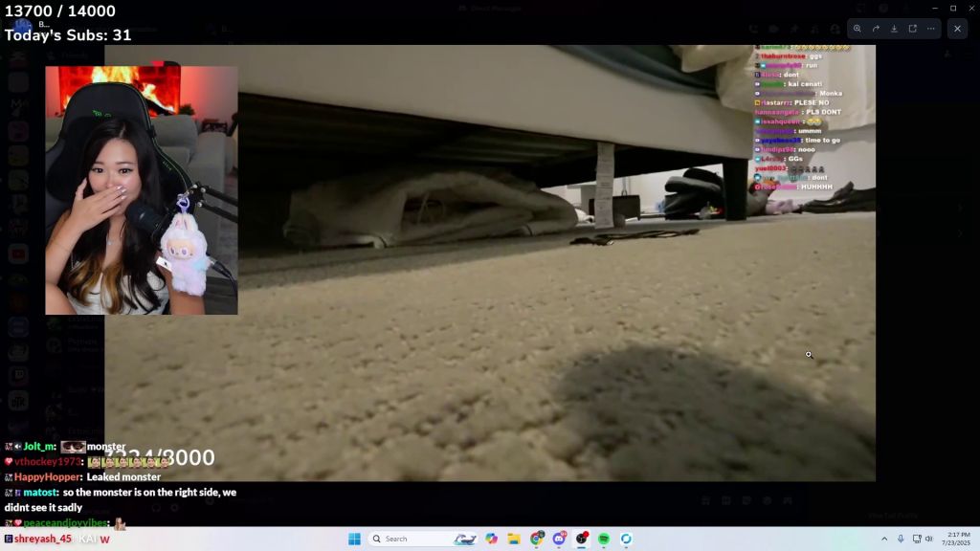Click the forward arrow icon in viewer toolbar
Viewport: 980px width, 551px height.
point(876,29)
